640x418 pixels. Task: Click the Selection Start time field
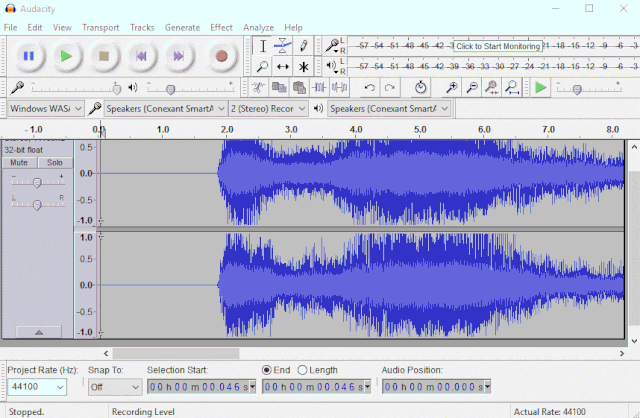click(x=202, y=387)
